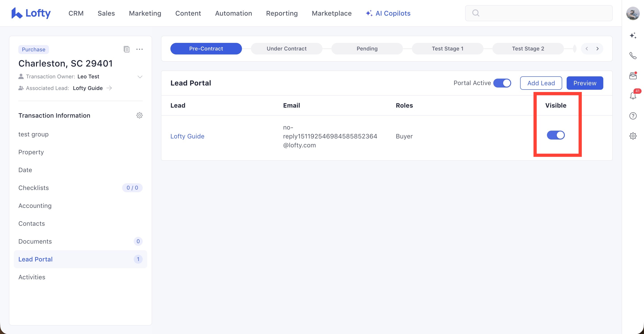The height and width of the screenshot is (334, 644).
Task: Open Transaction Information gear settings
Action: tap(139, 115)
